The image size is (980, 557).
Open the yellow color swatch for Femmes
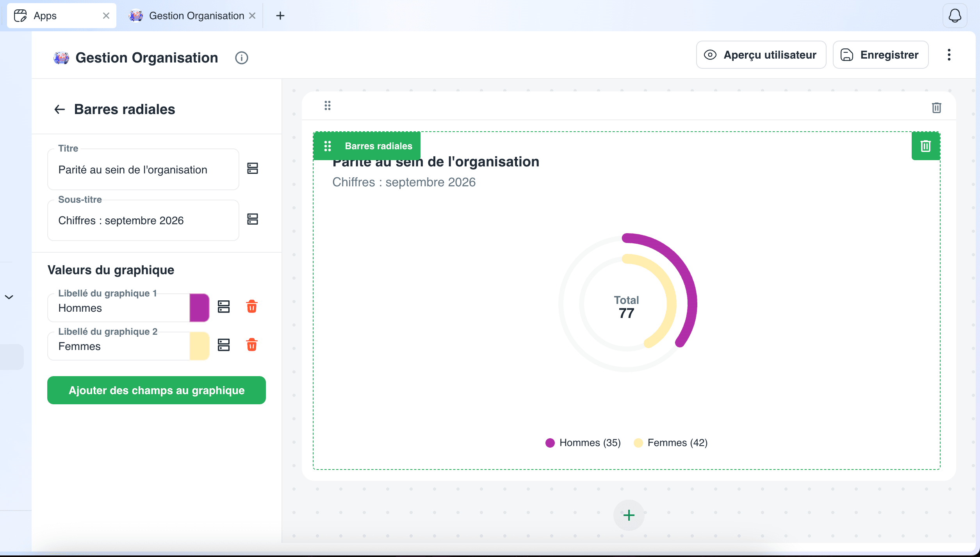click(x=200, y=346)
